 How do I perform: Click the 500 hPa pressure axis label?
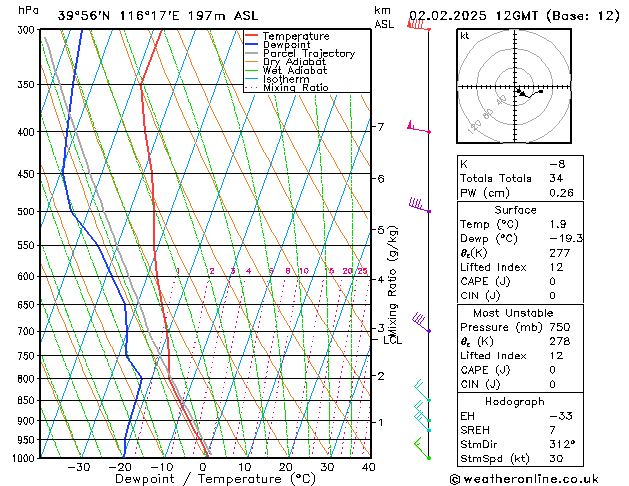click(x=26, y=211)
